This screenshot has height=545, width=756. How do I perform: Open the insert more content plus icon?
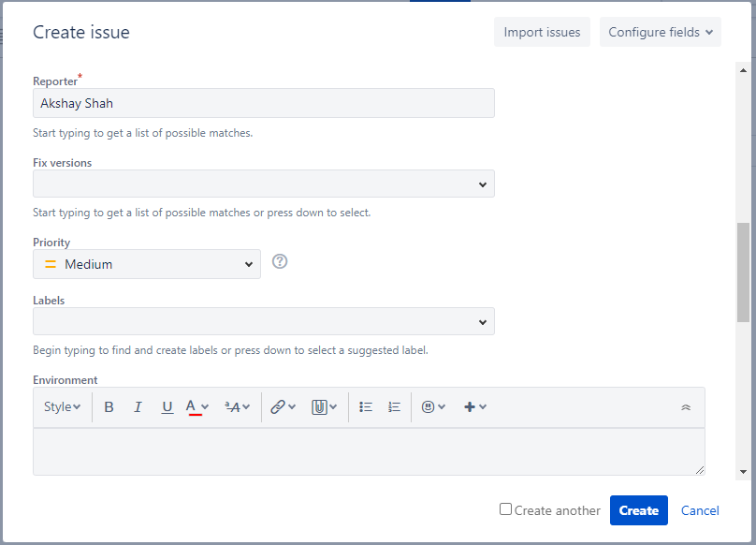pyautogui.click(x=471, y=406)
